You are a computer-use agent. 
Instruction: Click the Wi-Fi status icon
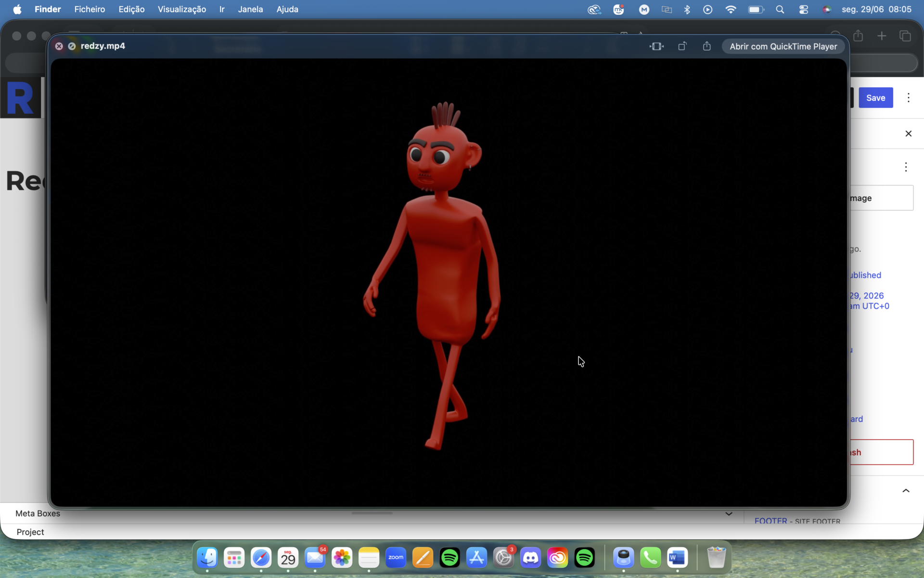pos(731,9)
